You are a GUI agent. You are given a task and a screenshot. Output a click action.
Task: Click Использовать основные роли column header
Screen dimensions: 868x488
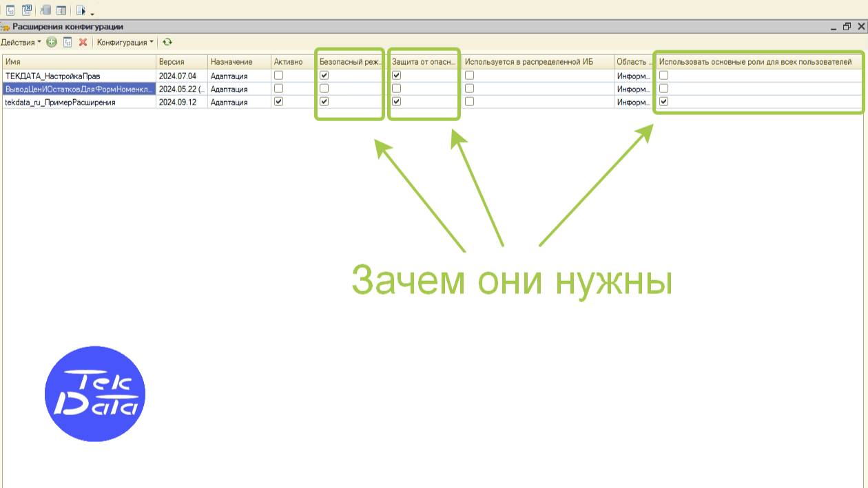[x=760, y=62]
